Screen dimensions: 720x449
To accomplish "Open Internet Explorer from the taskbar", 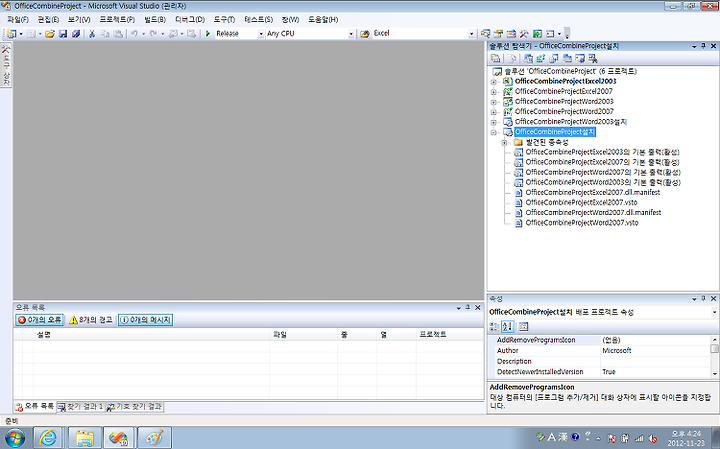I will click(48, 438).
